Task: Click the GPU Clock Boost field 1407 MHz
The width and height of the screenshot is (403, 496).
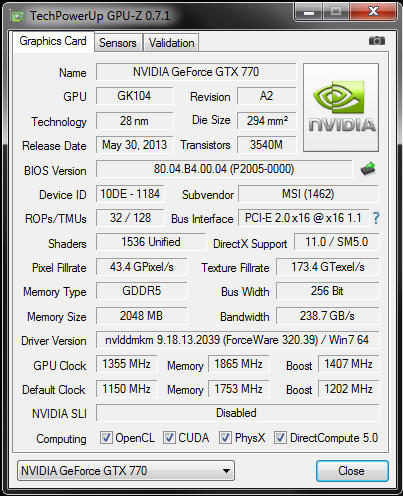Action: click(349, 364)
